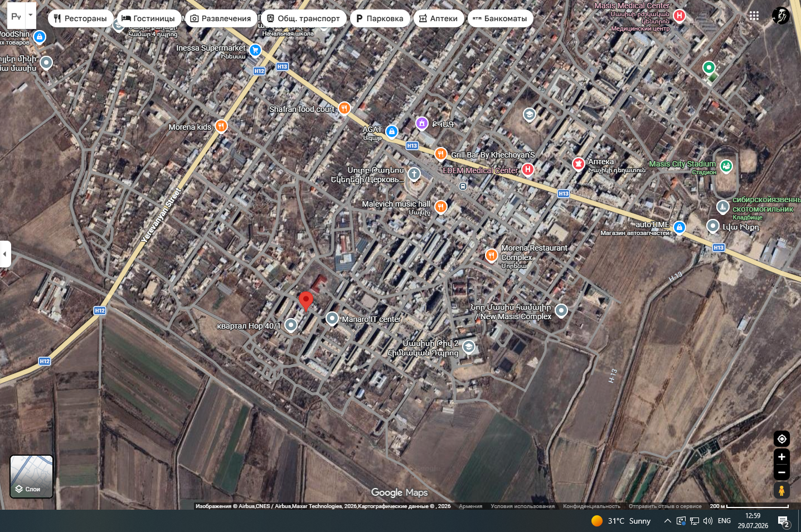This screenshot has height=532, width=801.
Task: Open Условия использования link
Action: [523, 506]
